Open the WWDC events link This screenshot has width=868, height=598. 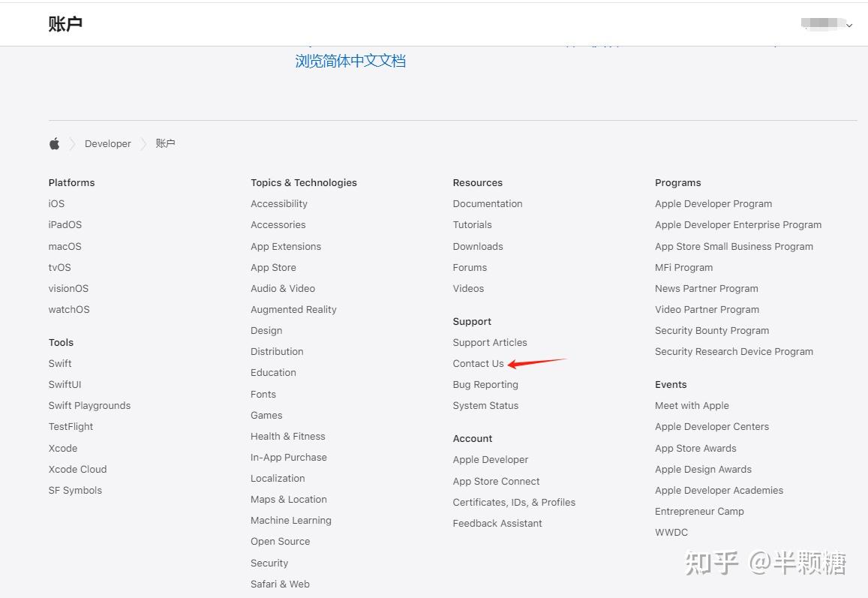[671, 533]
